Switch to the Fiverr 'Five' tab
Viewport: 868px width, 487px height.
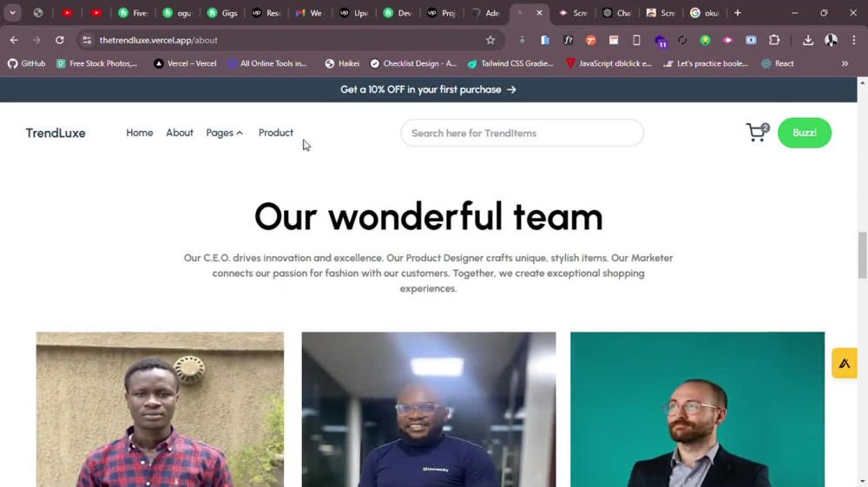(134, 13)
